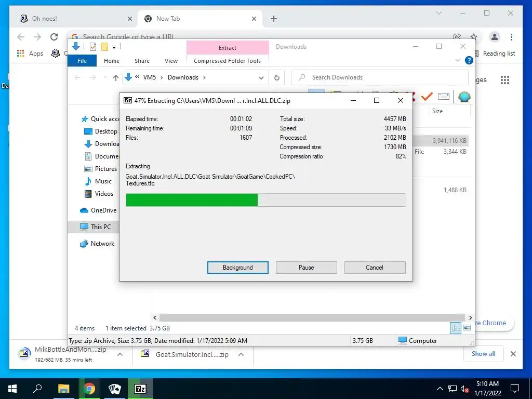Viewport: 532px width, 399px height.
Task: Open Explorer recent locations dropdown
Action: (x=105, y=78)
